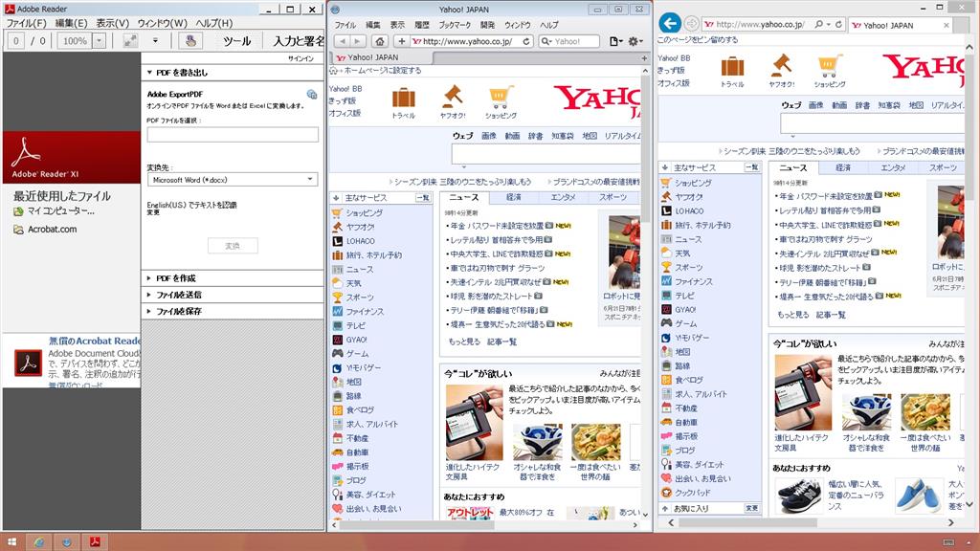Click plus add-bookmark icon in middle browser
The width and height of the screenshot is (980, 551).
[x=402, y=41]
